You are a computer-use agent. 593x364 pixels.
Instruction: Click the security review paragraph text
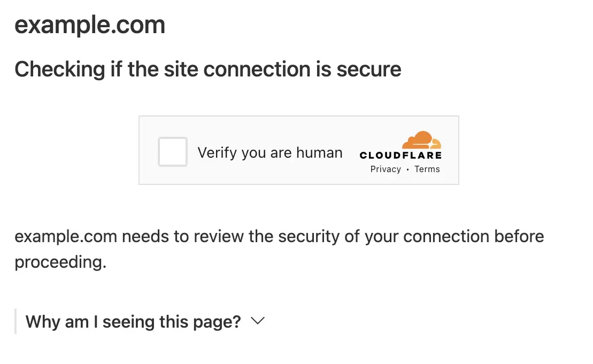click(x=279, y=249)
